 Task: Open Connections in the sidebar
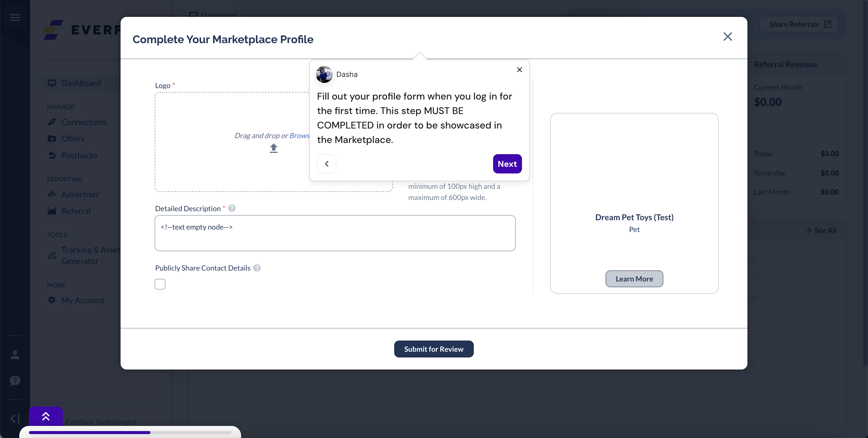83,122
